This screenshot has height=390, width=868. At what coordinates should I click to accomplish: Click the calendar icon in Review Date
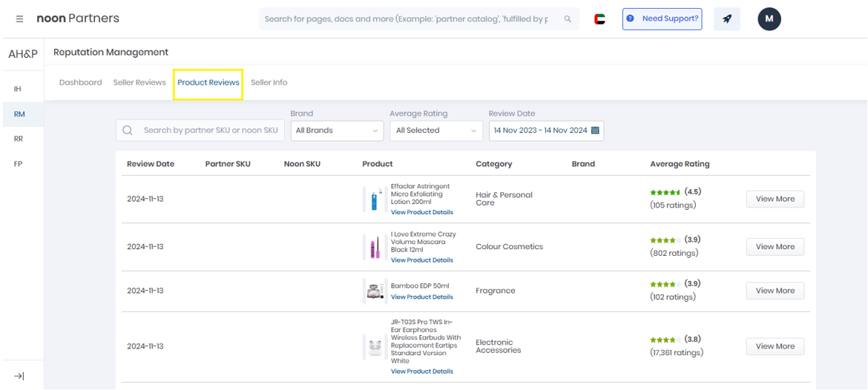tap(595, 130)
